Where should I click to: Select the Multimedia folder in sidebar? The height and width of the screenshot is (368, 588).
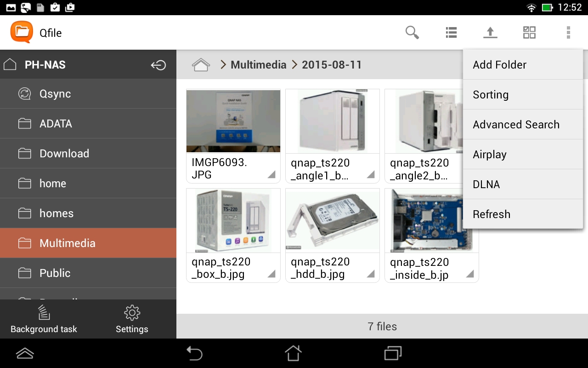pos(88,243)
